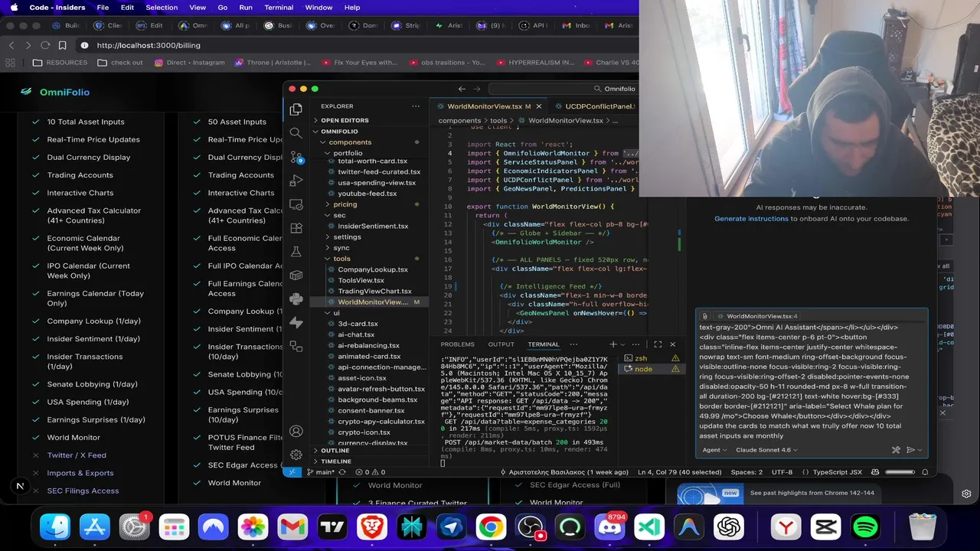This screenshot has height=551, width=980.
Task: Open CompanyLookup.tsx in explorer
Action: (373, 269)
